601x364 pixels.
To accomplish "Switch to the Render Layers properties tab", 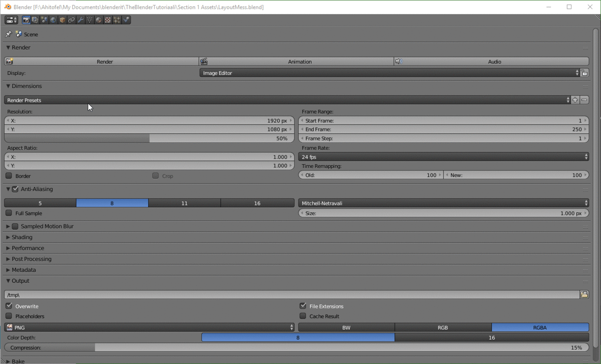I will point(35,20).
